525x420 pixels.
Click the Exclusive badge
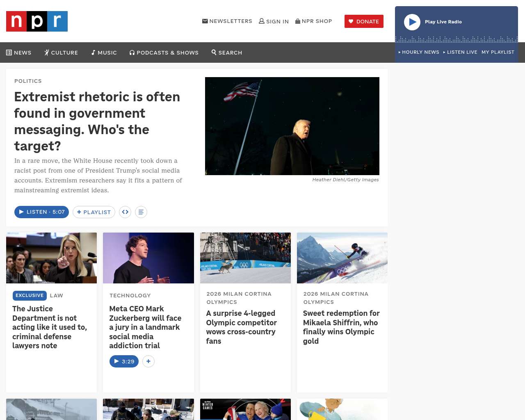click(30, 295)
